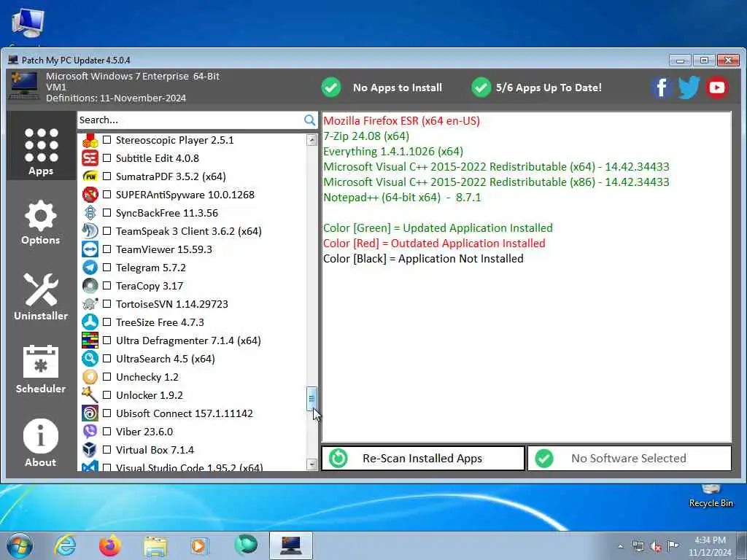The height and width of the screenshot is (560, 747).
Task: Click the Unlocker wand icon
Action: (90, 394)
